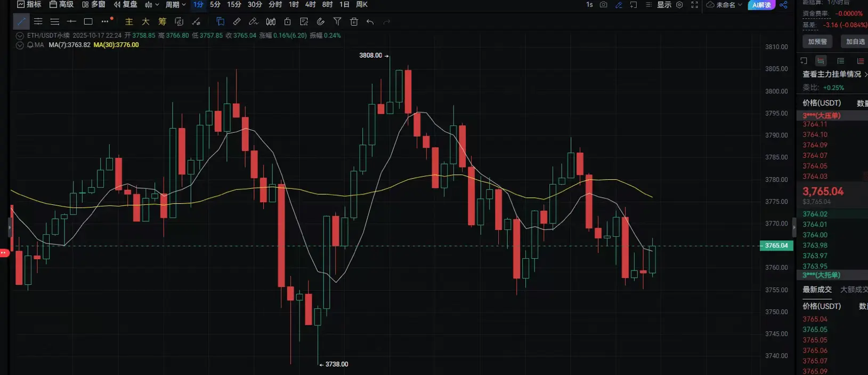The image size is (868, 375).
Task: Click the 加自选 add watchlist button
Action: 855,42
